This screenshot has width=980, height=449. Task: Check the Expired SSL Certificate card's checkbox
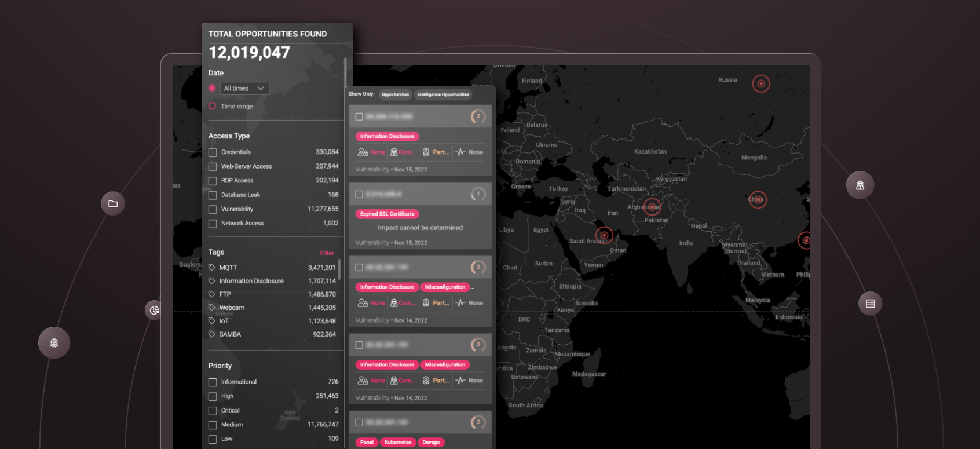(359, 194)
